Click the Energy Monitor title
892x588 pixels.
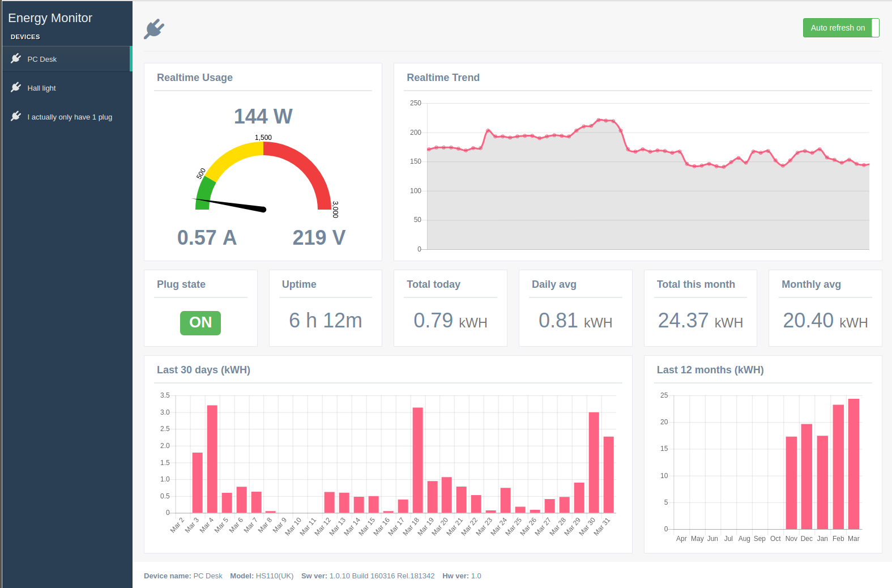50,18
